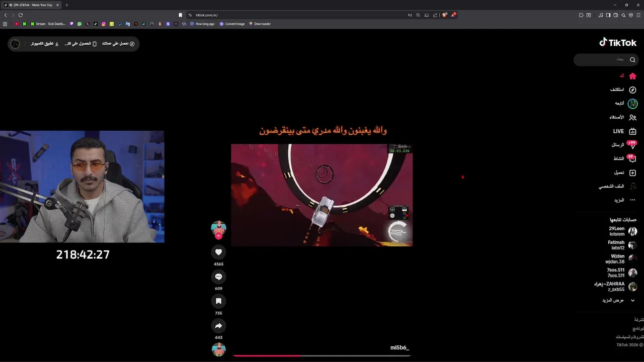Viewport: 644px width, 362px height.
Task: Open the Activity (النشاط) notifications item
Action: 624,158
